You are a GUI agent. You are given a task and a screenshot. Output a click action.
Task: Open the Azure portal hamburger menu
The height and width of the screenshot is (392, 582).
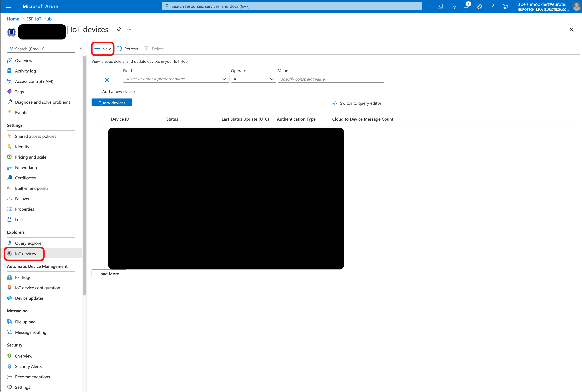pyautogui.click(x=8, y=6)
